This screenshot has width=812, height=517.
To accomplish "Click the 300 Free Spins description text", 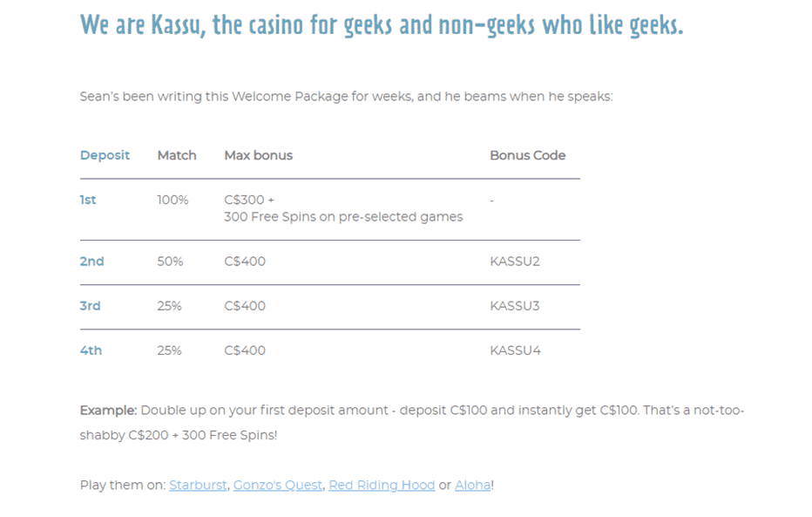I will tap(343, 216).
